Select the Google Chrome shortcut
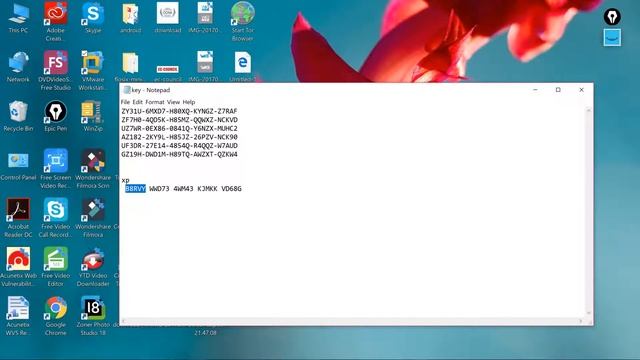This screenshot has height=360, width=640. point(56,316)
